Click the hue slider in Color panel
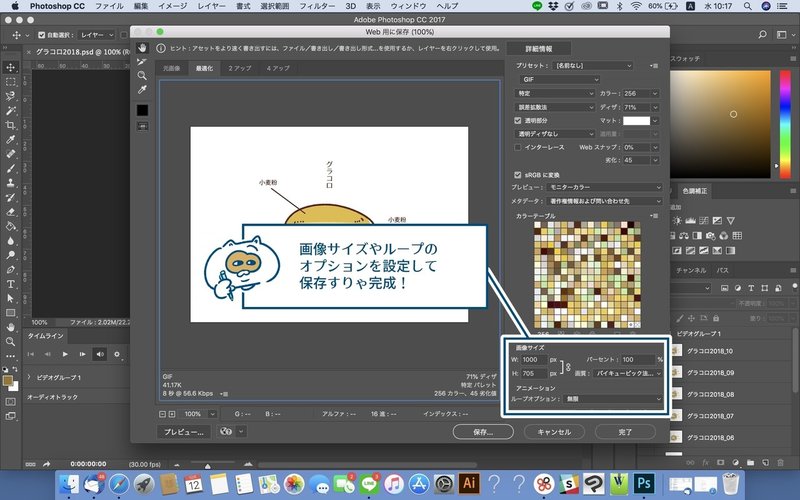 click(785, 124)
